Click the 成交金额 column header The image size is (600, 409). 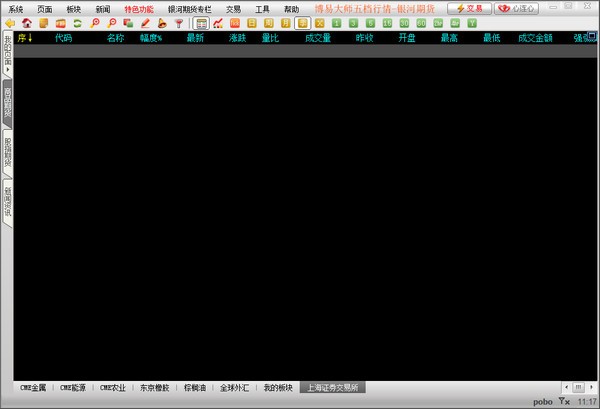(x=535, y=38)
